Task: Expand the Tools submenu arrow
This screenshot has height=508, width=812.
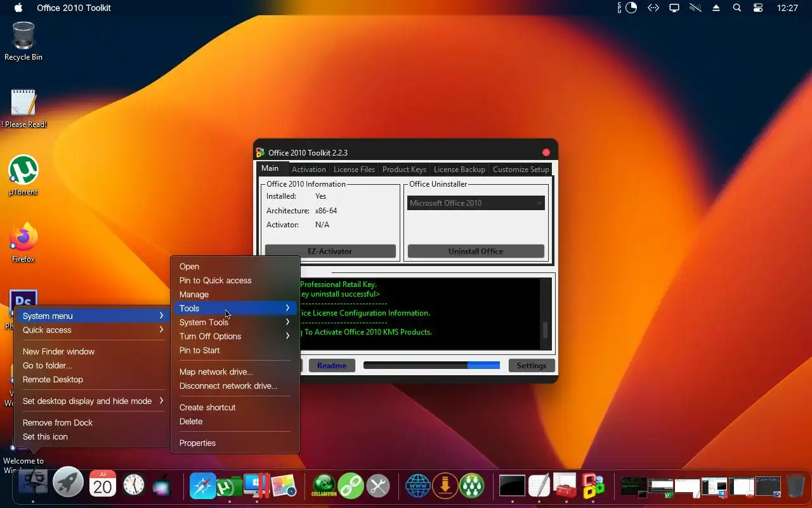Action: click(287, 308)
